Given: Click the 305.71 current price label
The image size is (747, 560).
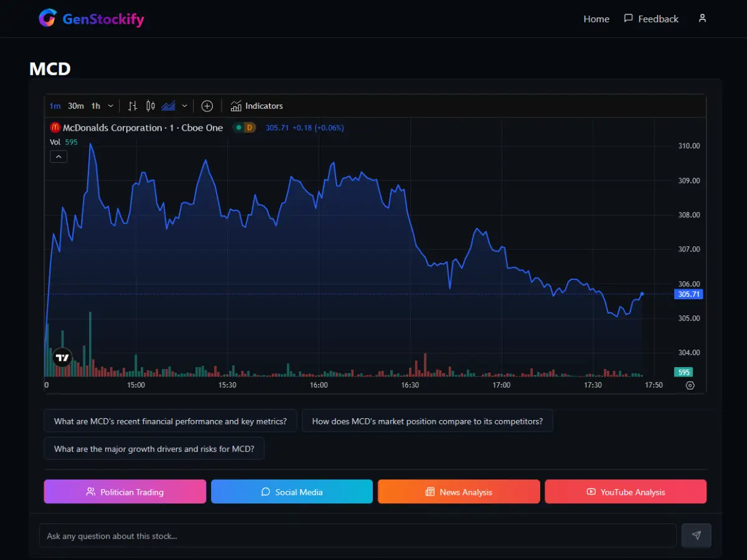Looking at the screenshot, I should click(x=688, y=294).
